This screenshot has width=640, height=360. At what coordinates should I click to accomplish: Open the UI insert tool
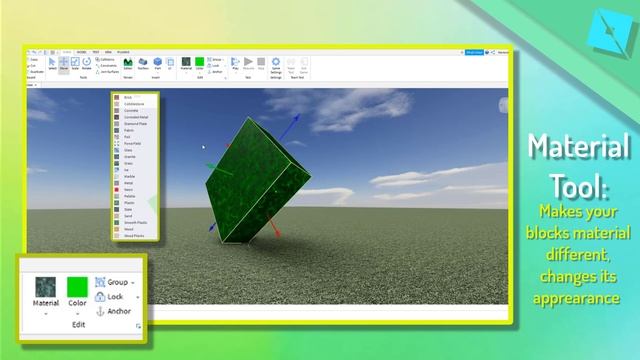170,64
